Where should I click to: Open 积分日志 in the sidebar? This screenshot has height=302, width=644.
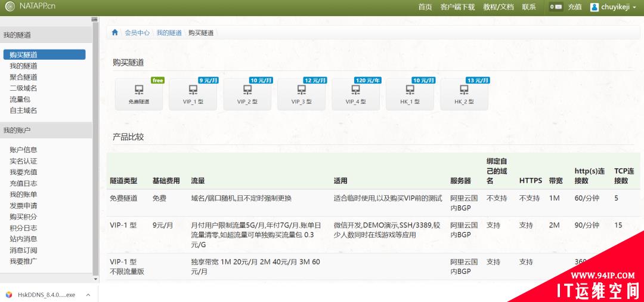(23, 227)
